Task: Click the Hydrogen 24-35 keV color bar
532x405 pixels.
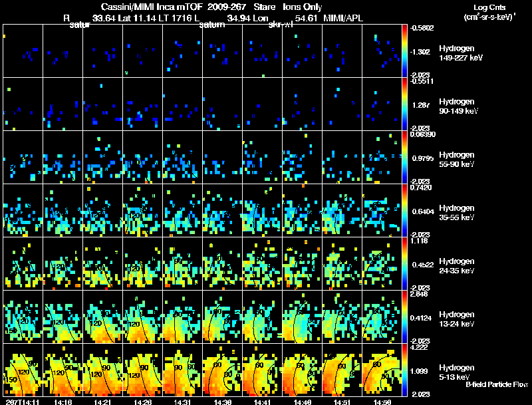Action: (404, 263)
